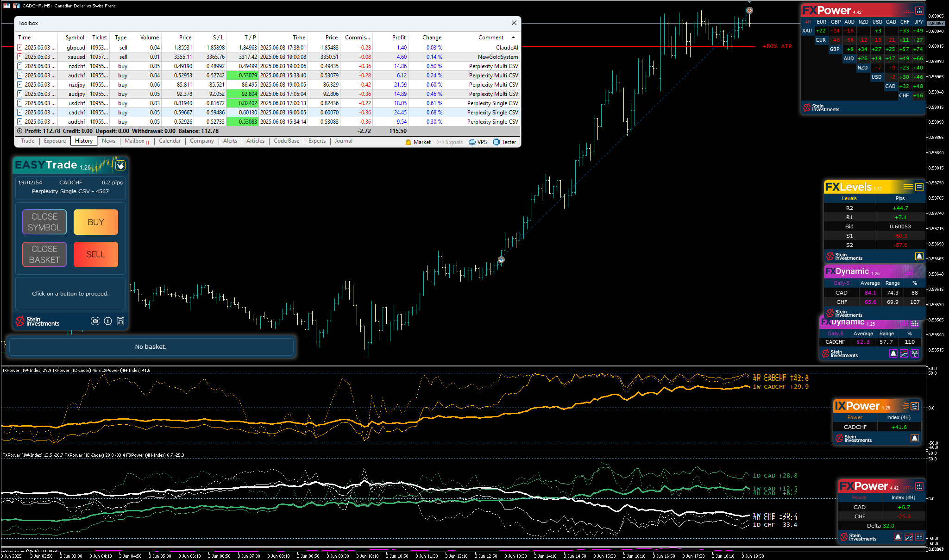The height and width of the screenshot is (560, 949).
Task: Expand the history summary row plus icon
Action: tap(20, 131)
